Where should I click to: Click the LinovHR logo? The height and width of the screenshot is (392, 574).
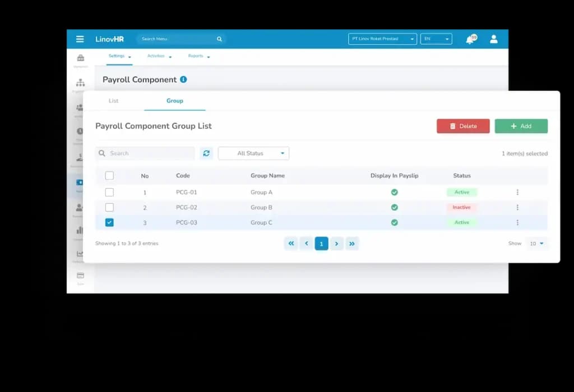point(109,39)
